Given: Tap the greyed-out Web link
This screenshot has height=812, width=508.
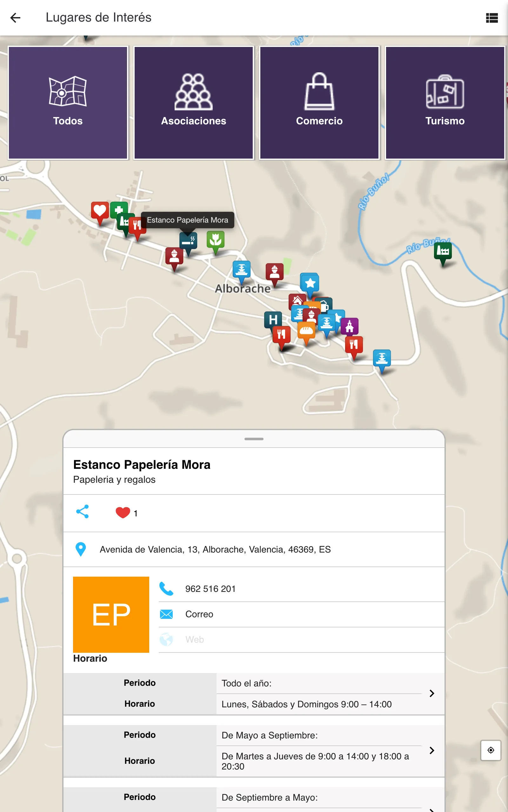Looking at the screenshot, I should point(195,639).
